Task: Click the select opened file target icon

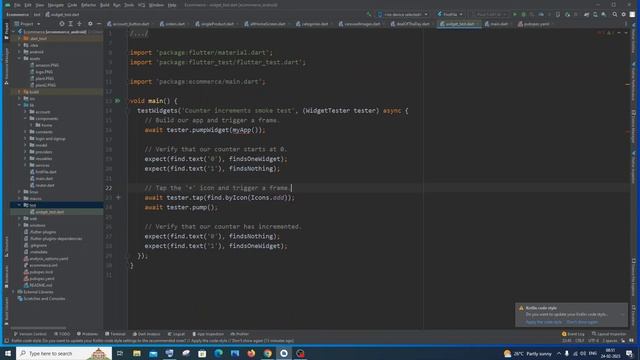Action: (x=62, y=24)
